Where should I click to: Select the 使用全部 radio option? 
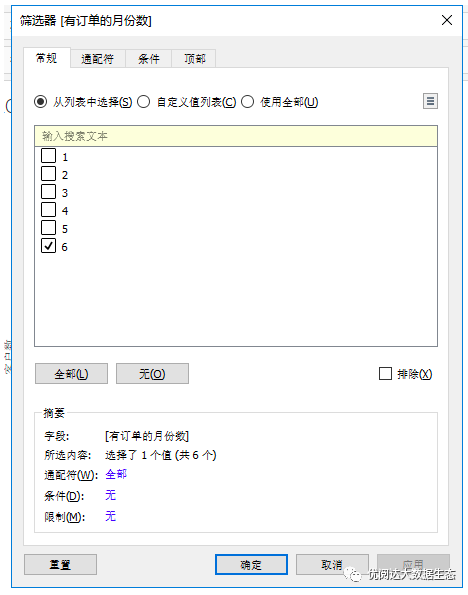tap(247, 102)
